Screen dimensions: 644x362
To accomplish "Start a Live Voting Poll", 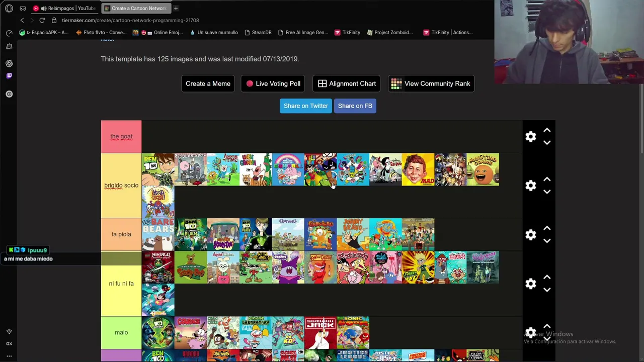I will (273, 83).
